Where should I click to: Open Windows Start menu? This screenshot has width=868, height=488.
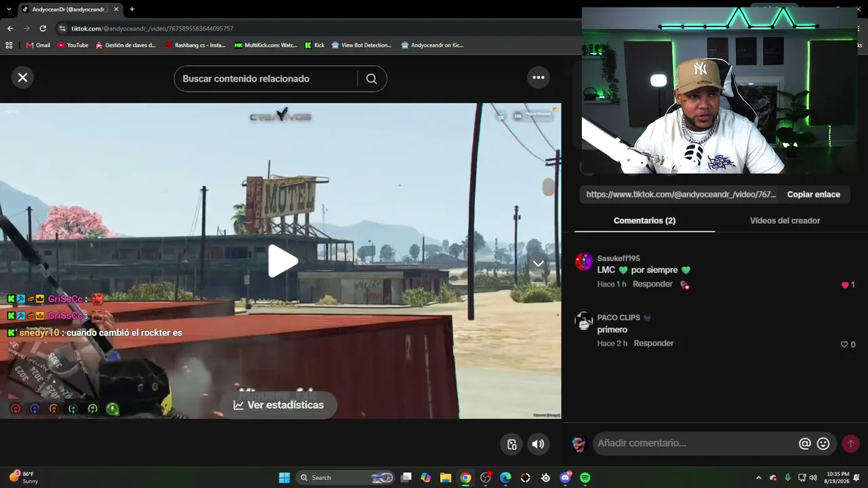tap(284, 478)
